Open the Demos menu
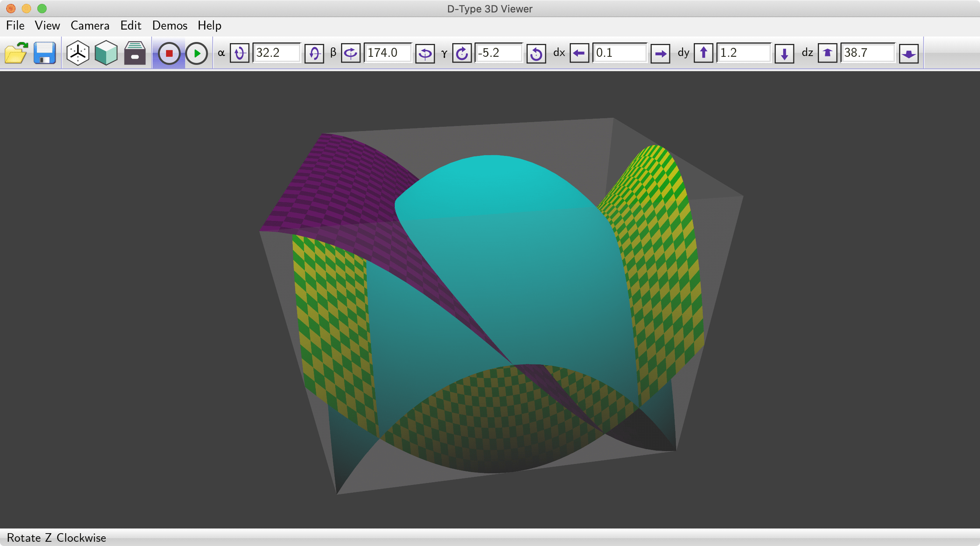 pyautogui.click(x=170, y=26)
